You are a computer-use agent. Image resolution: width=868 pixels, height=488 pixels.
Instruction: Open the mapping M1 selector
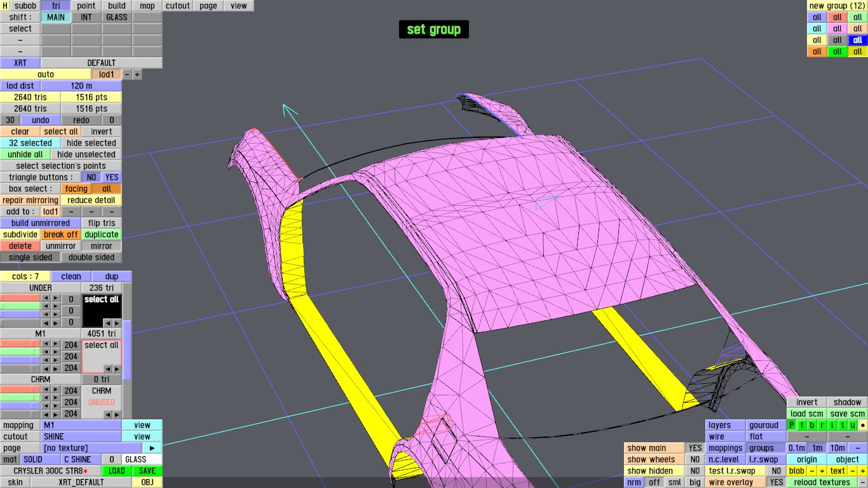click(x=81, y=425)
